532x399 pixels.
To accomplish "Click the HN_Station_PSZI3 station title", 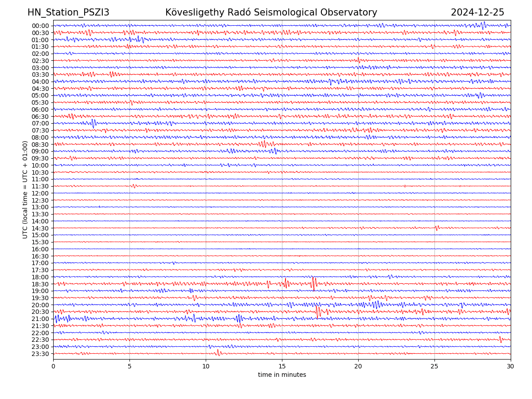I will pyautogui.click(x=68, y=12).
